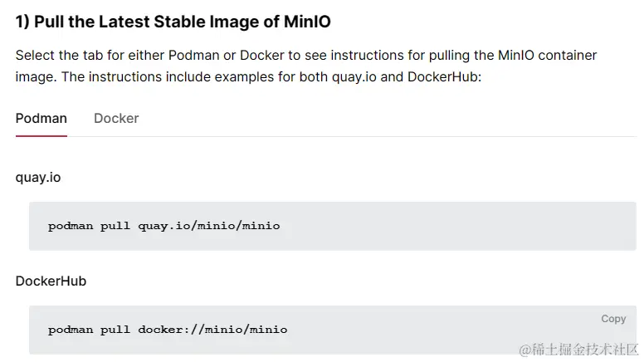Click the word "DockerHub:" ending the paragraph
The height and width of the screenshot is (362, 644).
pos(445,77)
